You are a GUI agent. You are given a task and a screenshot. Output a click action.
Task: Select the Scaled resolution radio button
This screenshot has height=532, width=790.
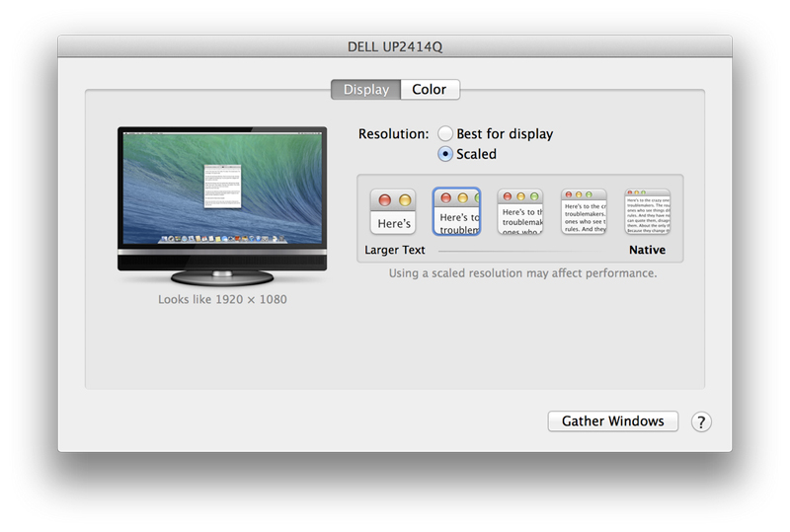tap(445, 154)
